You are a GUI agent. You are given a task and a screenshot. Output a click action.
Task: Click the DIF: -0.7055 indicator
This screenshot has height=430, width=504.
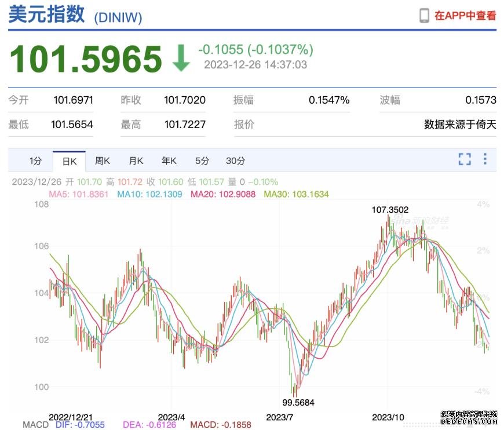pos(80,425)
